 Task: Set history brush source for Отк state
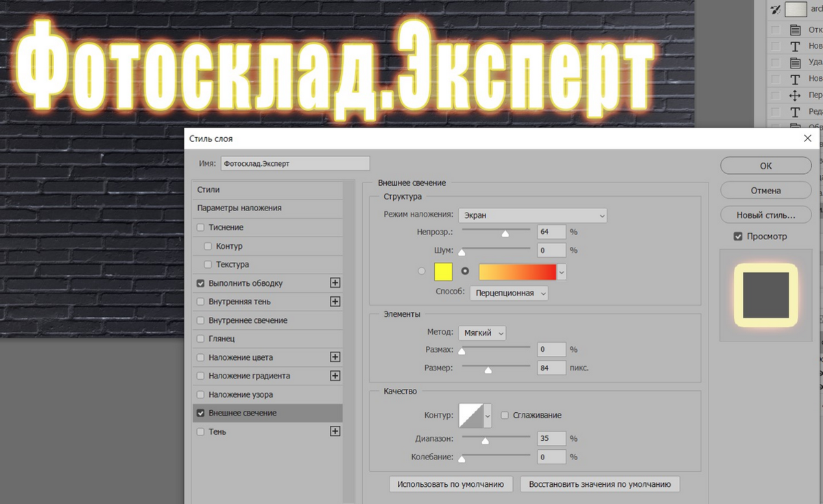point(775,29)
